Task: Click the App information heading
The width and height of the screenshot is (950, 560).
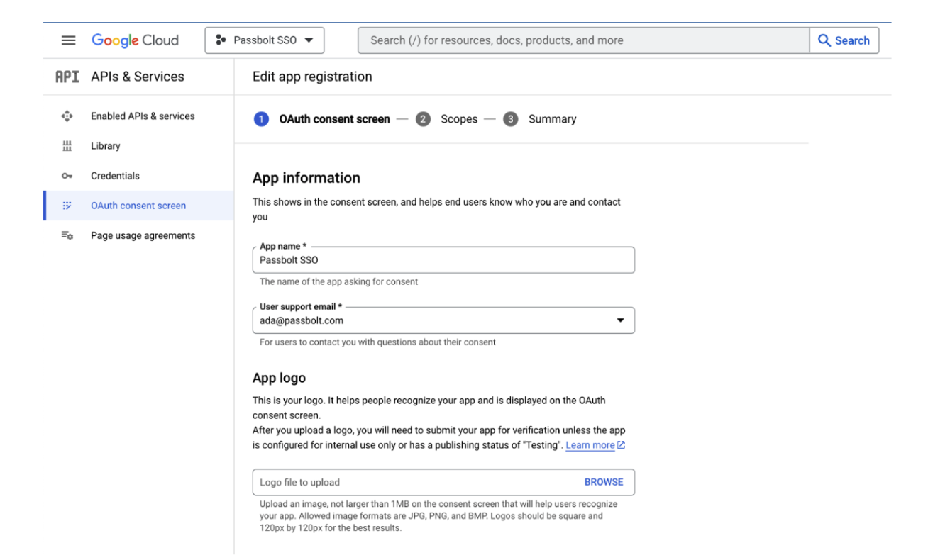Action: 306,178
